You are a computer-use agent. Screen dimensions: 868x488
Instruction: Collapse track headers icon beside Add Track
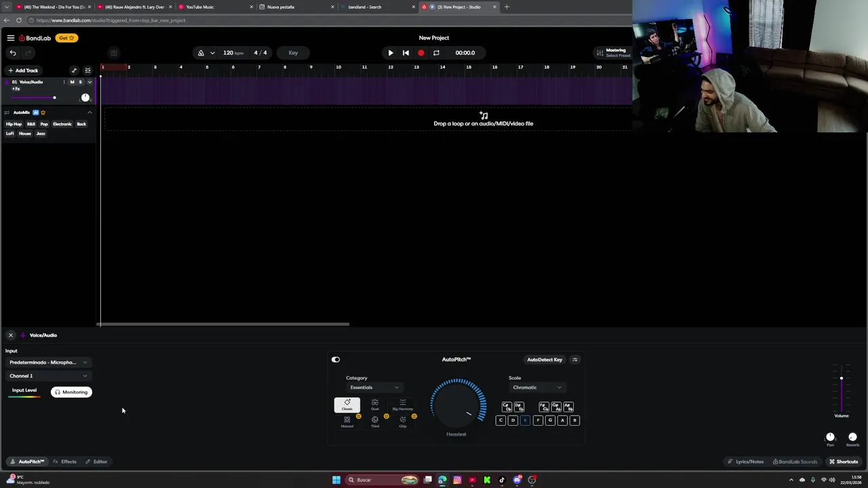tap(87, 70)
